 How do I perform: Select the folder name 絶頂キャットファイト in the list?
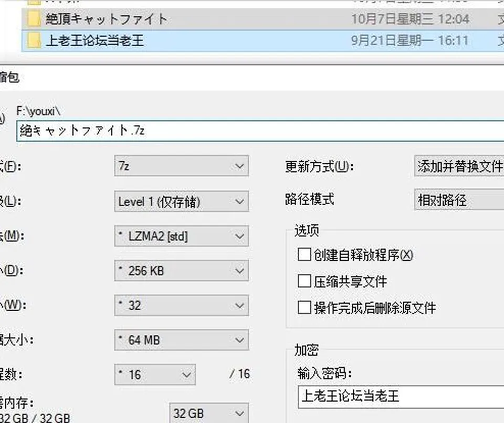pyautogui.click(x=107, y=19)
